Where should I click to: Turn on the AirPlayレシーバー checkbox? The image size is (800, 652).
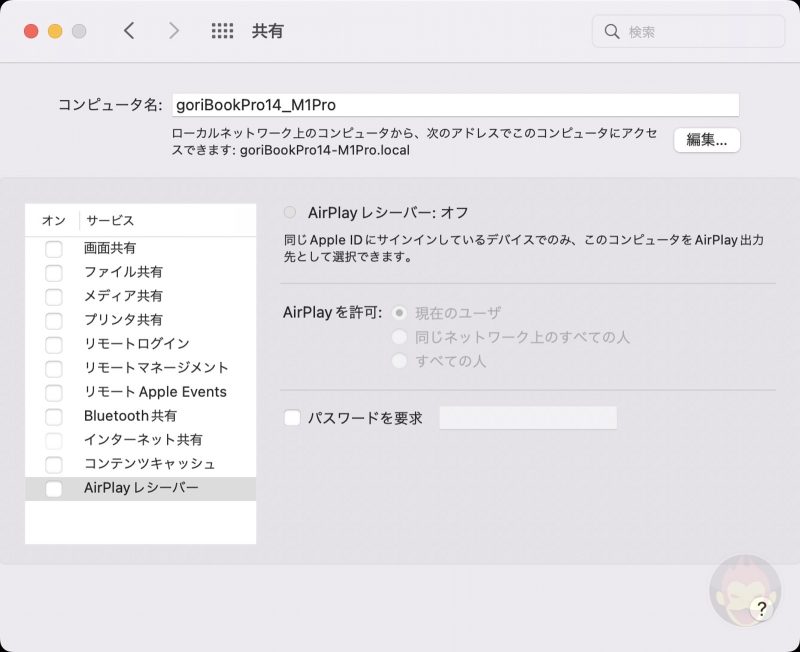(x=54, y=488)
